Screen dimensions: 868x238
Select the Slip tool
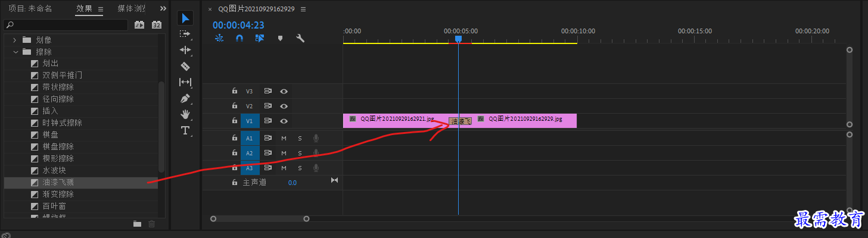[x=185, y=82]
